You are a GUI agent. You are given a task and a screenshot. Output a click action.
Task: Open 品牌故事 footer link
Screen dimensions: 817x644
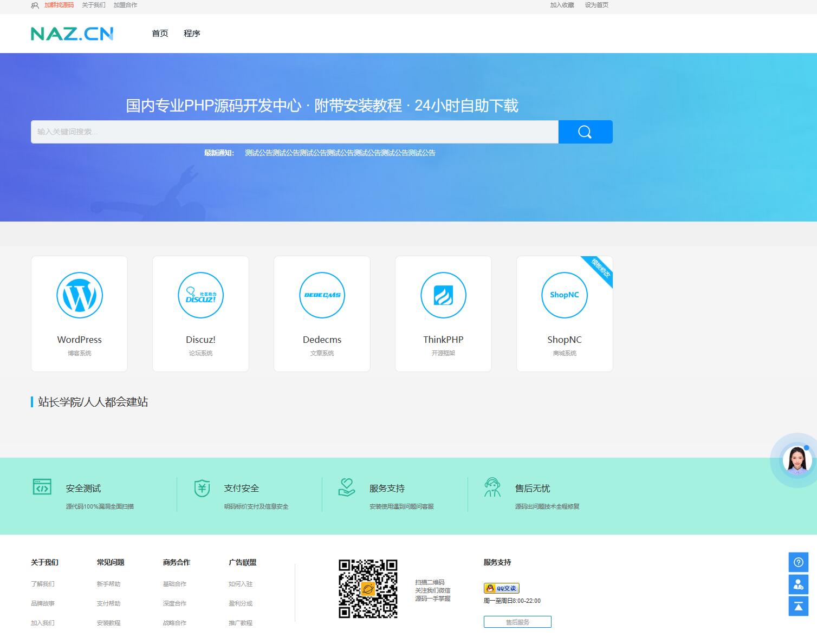43,603
